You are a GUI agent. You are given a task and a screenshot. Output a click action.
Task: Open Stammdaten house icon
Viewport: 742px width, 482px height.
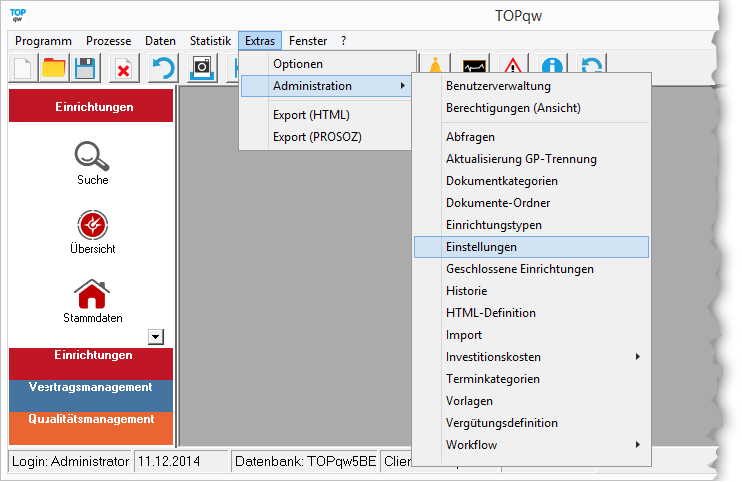point(92,294)
